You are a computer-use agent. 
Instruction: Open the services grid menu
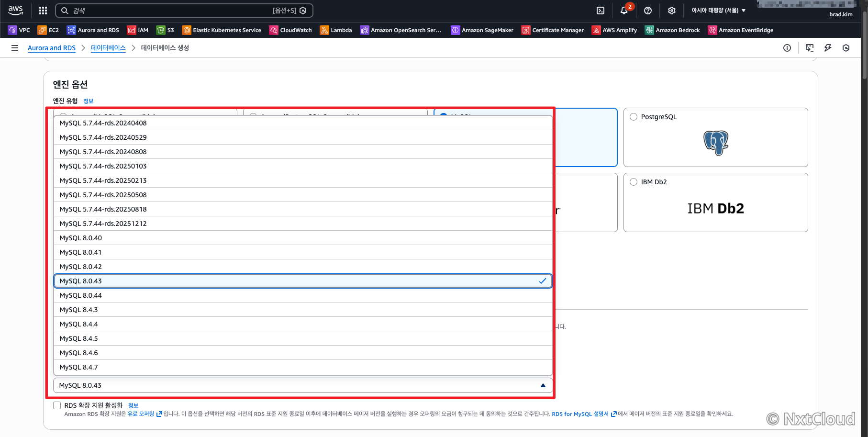click(x=43, y=11)
